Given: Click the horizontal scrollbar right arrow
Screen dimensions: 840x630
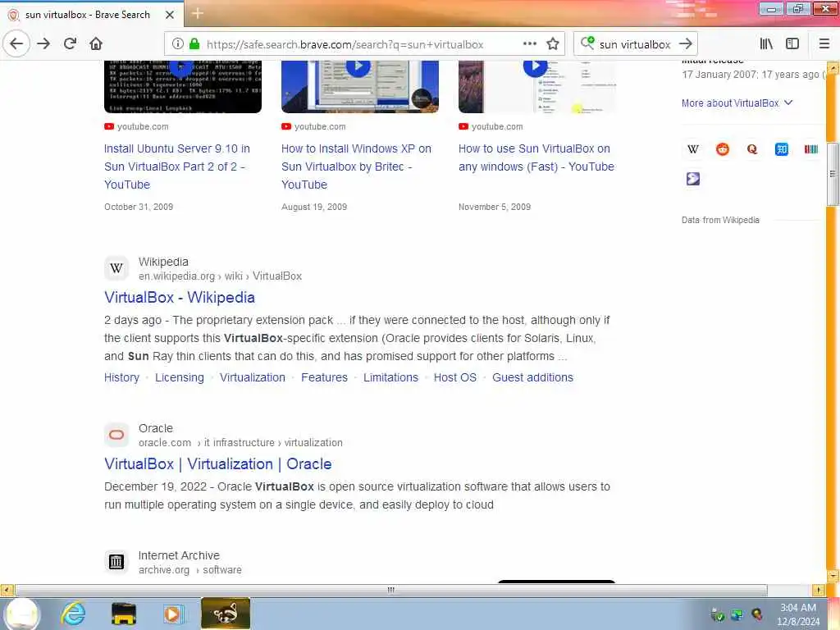Looking at the screenshot, I should tap(818, 590).
